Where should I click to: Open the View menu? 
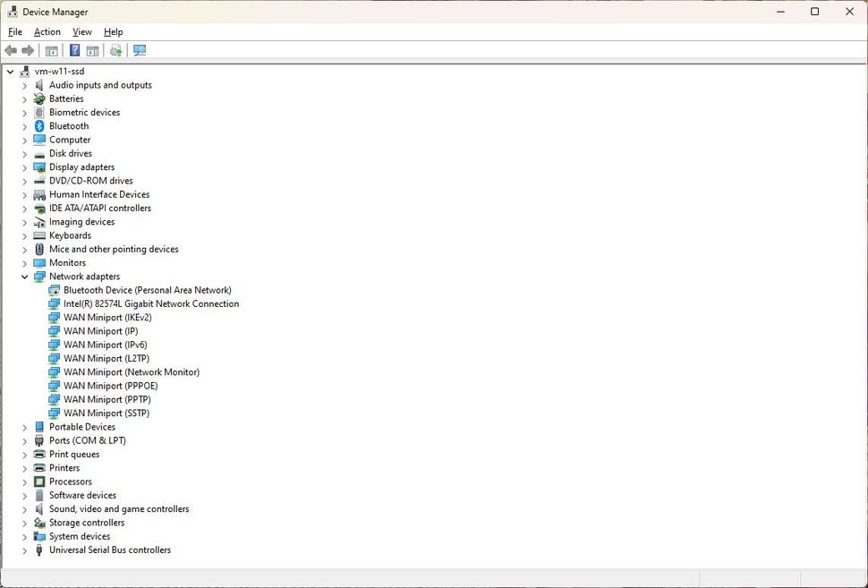[x=82, y=32]
